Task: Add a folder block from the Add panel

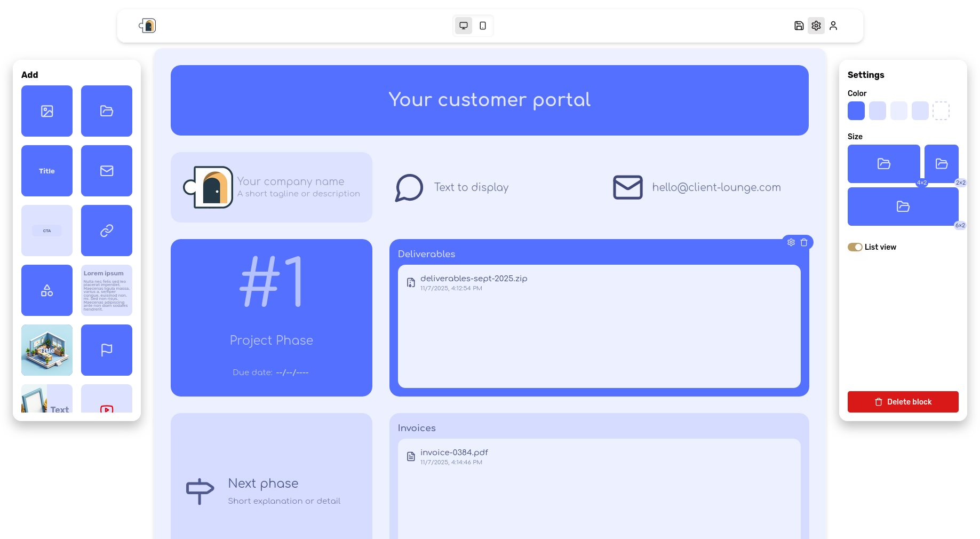Action: click(x=107, y=111)
